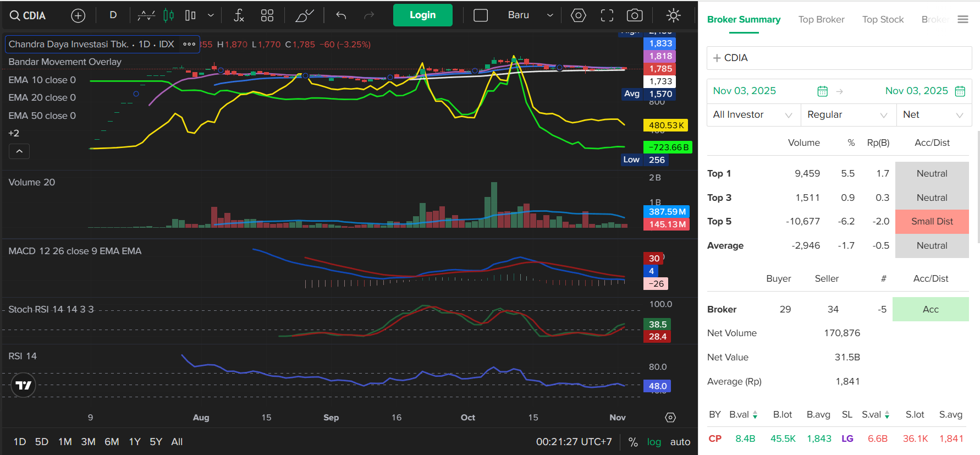Click the undo arrow icon

click(341, 15)
